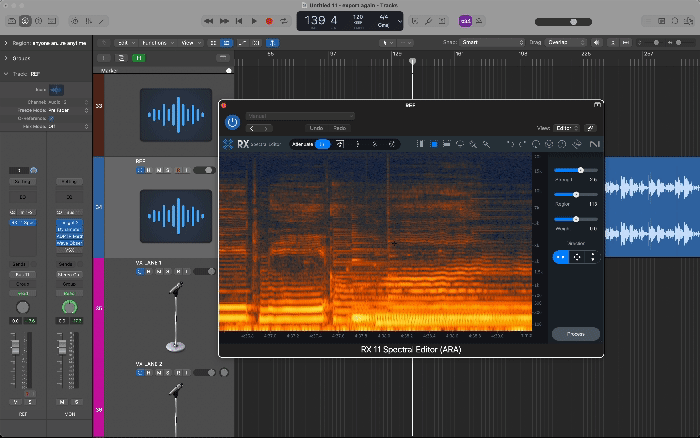
Task: Click the REF track waveform icon
Action: [176, 216]
